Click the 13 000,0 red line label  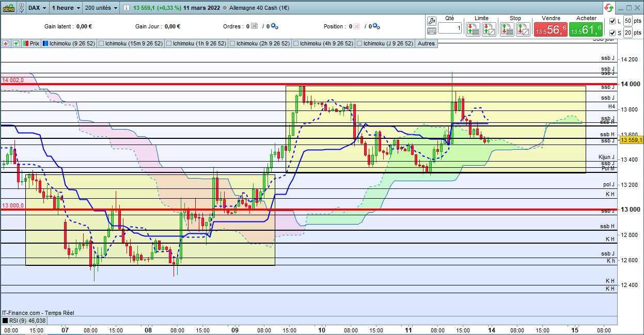click(12, 206)
